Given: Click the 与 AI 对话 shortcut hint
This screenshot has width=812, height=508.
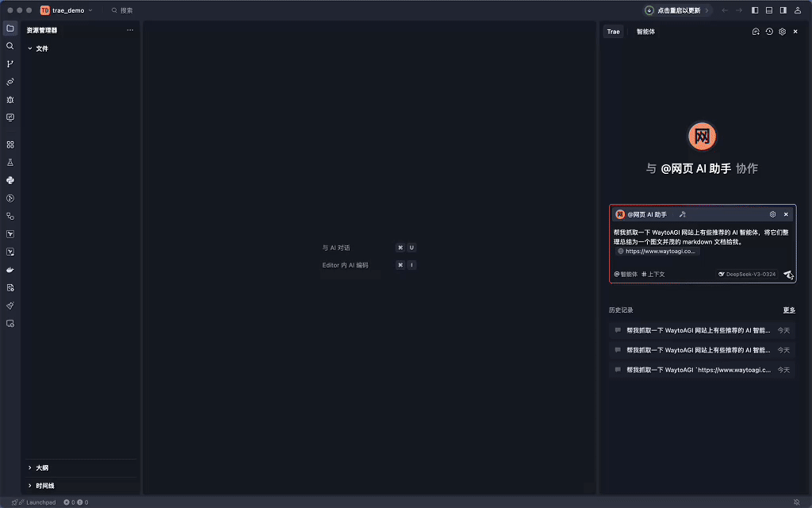Looking at the screenshot, I should click(x=369, y=248).
